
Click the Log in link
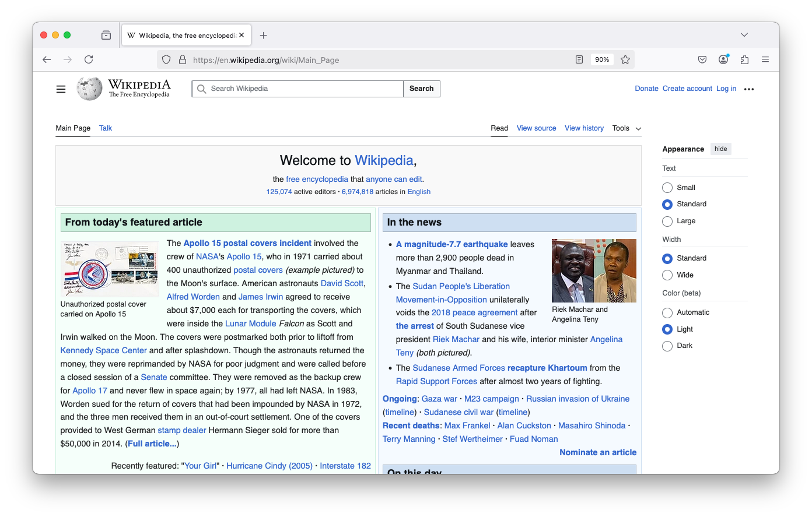coord(726,89)
